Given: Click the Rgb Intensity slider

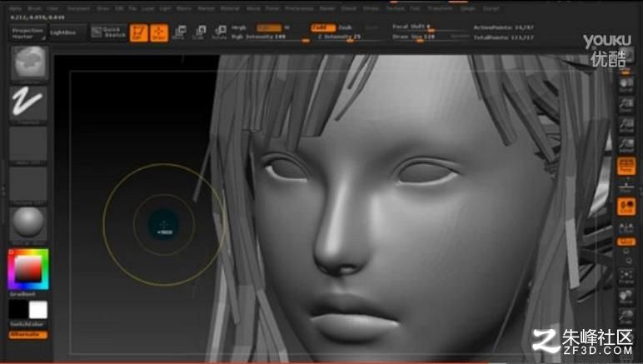Looking at the screenshot, I should [270, 37].
